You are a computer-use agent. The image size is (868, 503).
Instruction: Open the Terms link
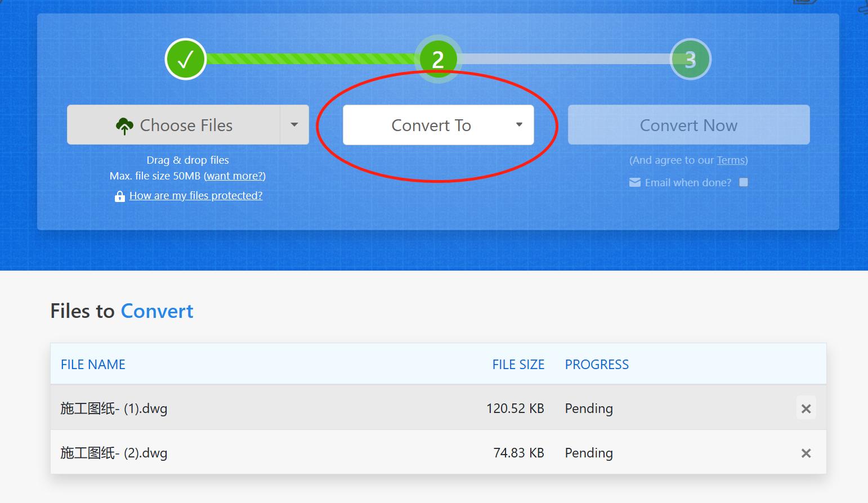click(x=731, y=160)
